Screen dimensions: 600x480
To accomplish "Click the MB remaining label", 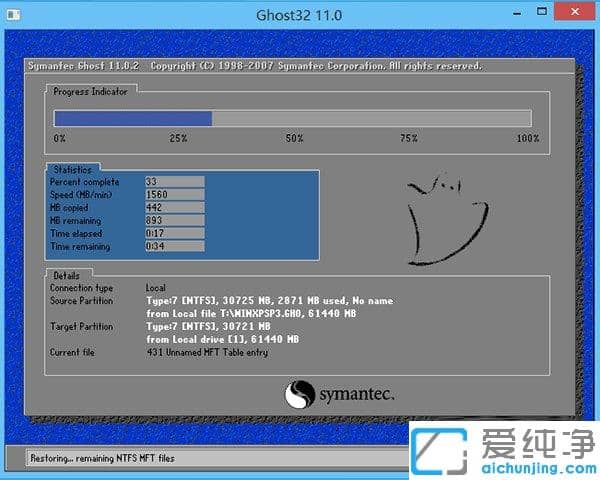I will click(x=75, y=220).
